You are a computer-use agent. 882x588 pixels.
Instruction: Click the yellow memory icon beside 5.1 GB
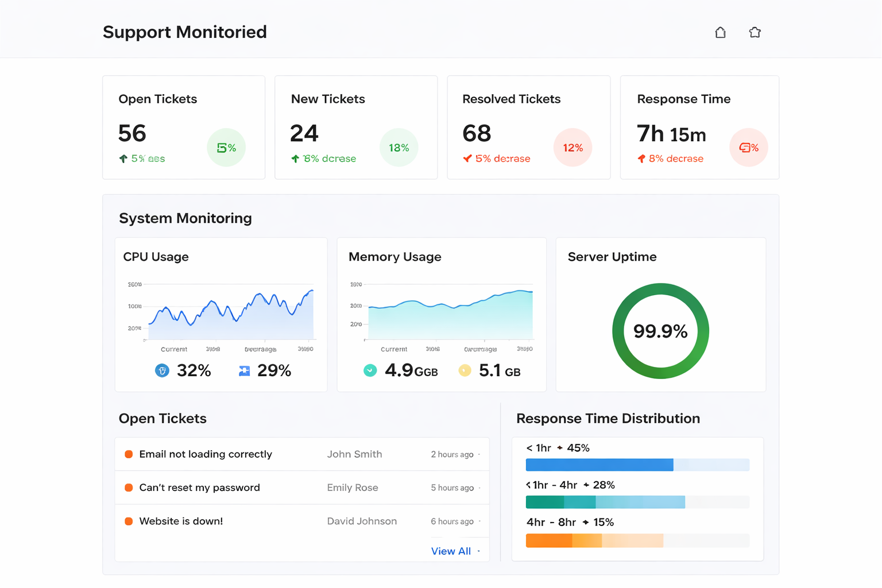[x=465, y=371]
